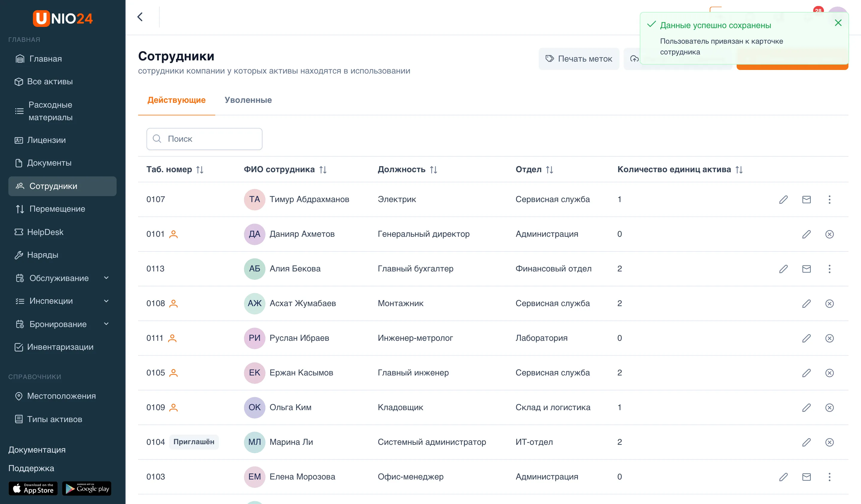The height and width of the screenshot is (504, 861).
Task: Open the Документация link
Action: click(x=37, y=450)
